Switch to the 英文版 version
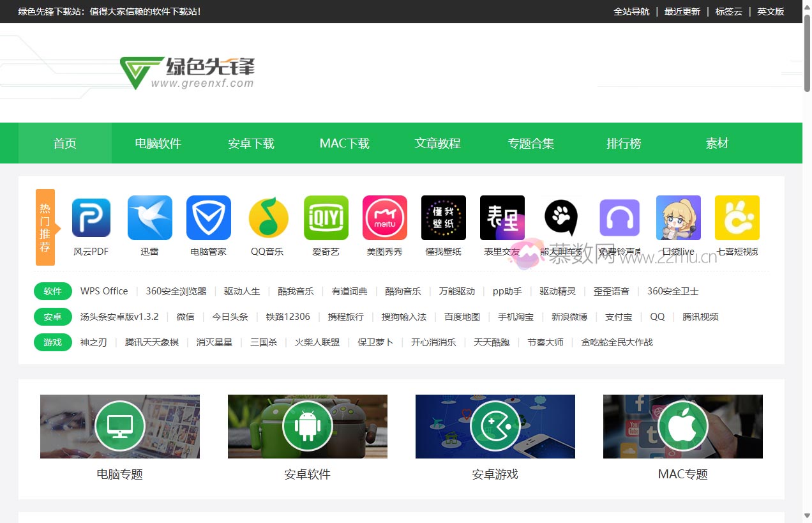 pos(771,11)
